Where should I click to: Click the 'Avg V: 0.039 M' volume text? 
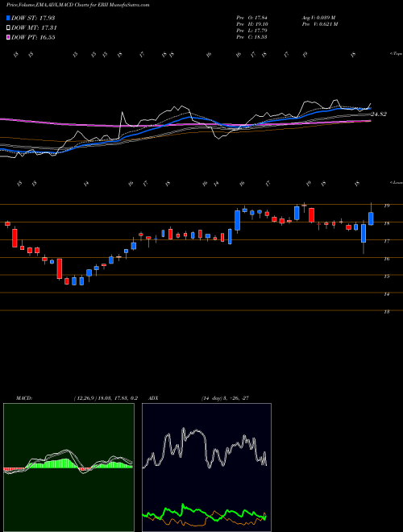click(318, 18)
